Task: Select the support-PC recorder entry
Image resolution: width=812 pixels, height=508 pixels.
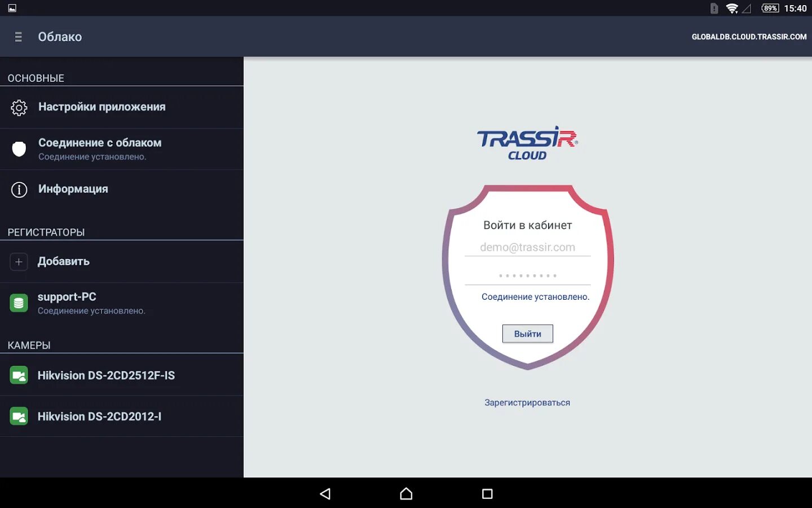Action: tap(122, 303)
